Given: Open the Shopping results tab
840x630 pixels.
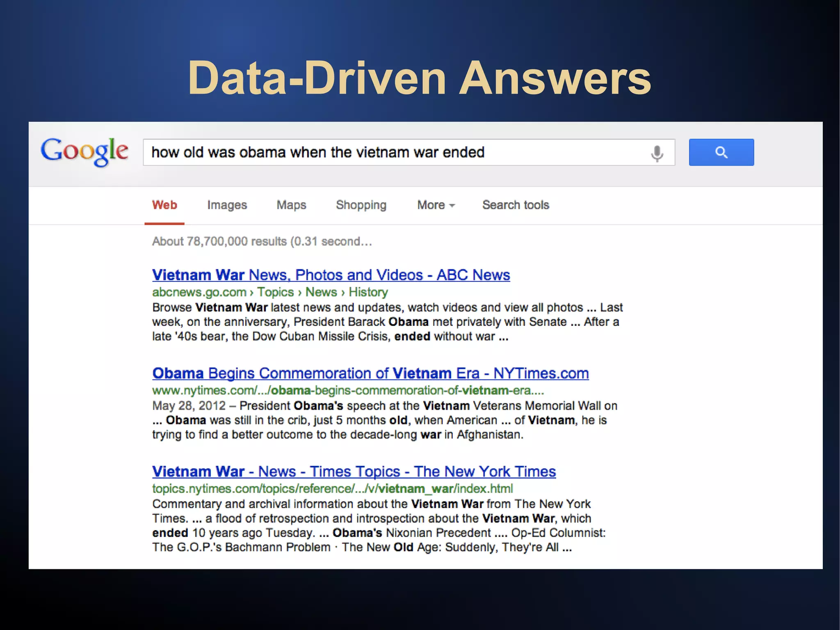Looking at the screenshot, I should click(x=361, y=205).
